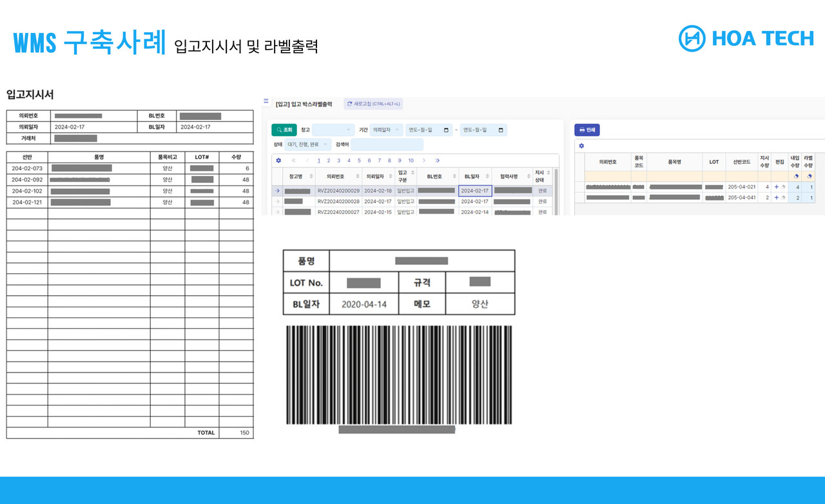Select the RVZ20240200029 request number cell
This screenshot has height=504, width=825.
pyautogui.click(x=338, y=191)
